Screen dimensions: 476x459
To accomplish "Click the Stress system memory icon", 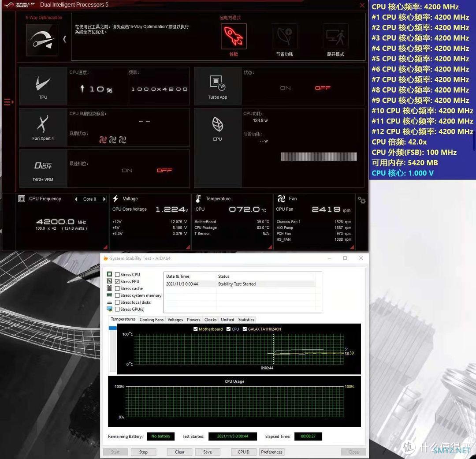I will click(x=110, y=295).
